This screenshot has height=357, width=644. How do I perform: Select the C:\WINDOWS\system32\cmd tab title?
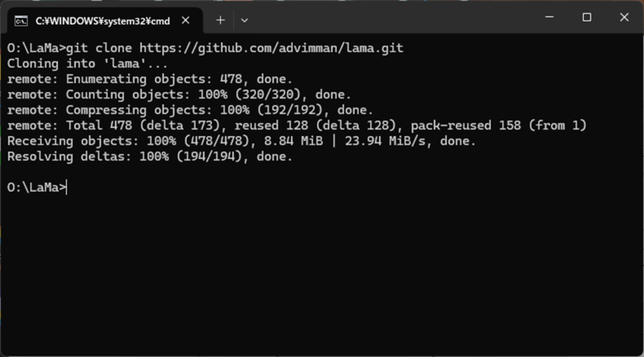[103, 21]
